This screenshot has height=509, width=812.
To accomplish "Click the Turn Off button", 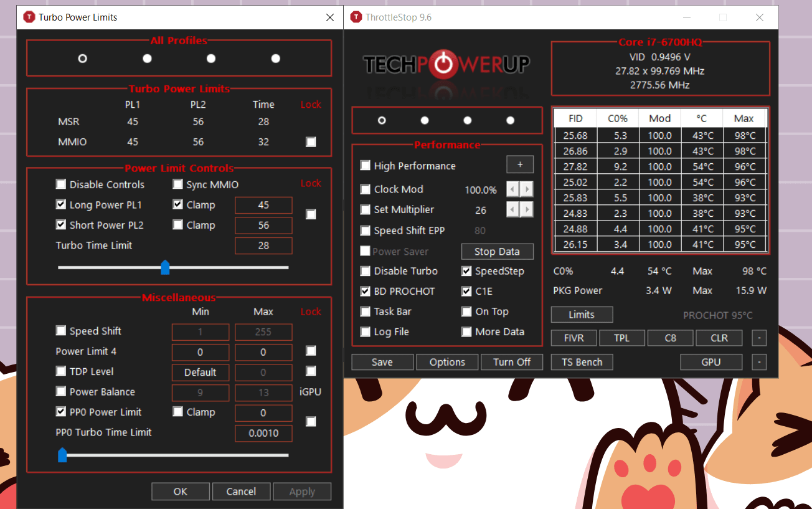I will (x=512, y=362).
